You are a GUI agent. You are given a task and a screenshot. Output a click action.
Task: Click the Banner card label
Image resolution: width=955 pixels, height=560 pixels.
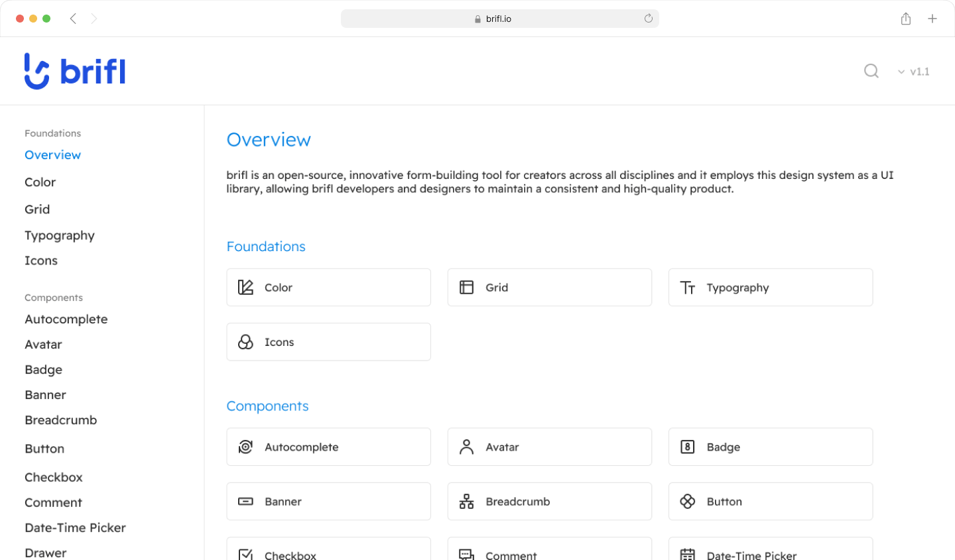283,502
